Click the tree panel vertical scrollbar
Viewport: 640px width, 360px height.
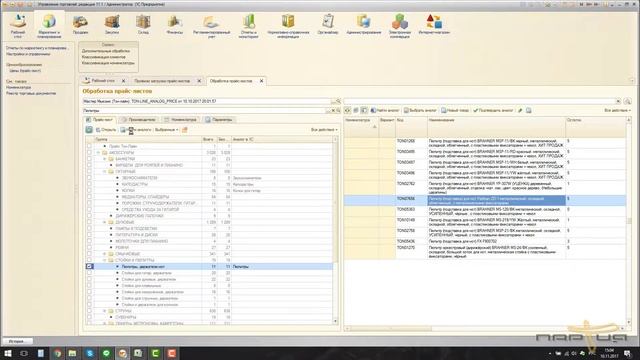point(336,229)
